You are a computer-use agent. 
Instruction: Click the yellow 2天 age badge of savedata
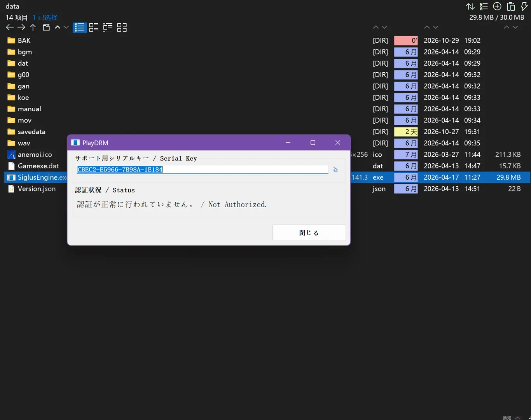[x=406, y=132]
